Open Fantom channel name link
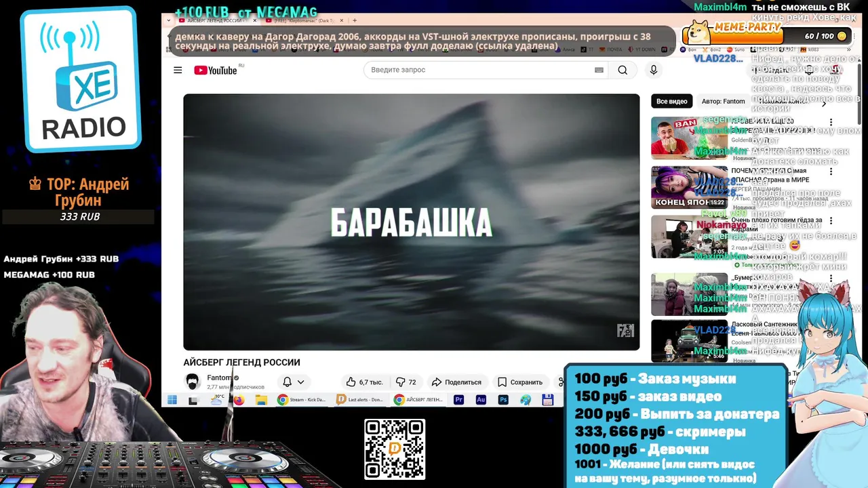This screenshot has width=868, height=488. coord(219,378)
